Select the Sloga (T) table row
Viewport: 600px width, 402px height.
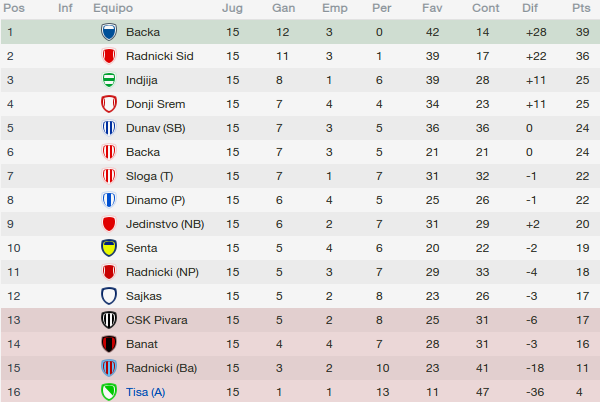pyautogui.click(x=300, y=176)
